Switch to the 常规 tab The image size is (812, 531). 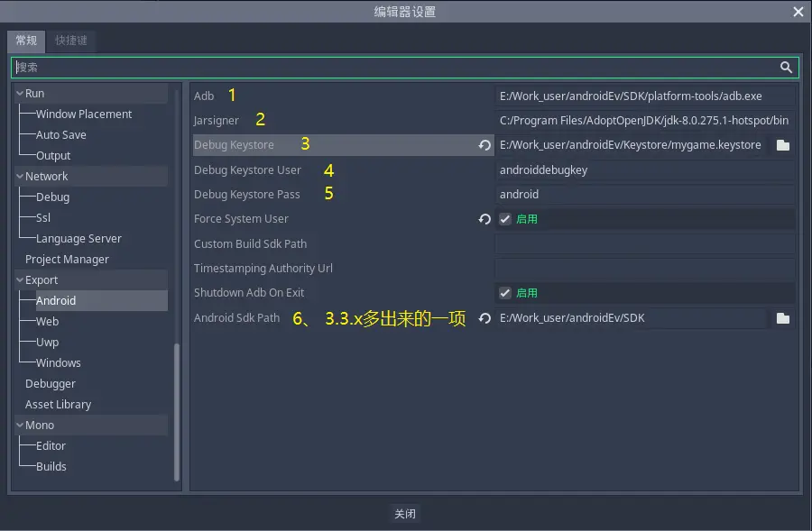(26, 41)
